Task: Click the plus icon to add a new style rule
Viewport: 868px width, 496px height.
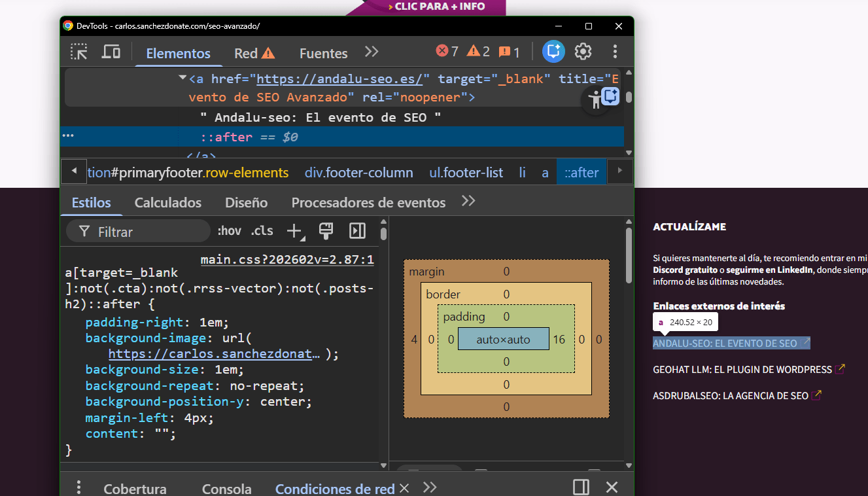Action: tap(294, 230)
